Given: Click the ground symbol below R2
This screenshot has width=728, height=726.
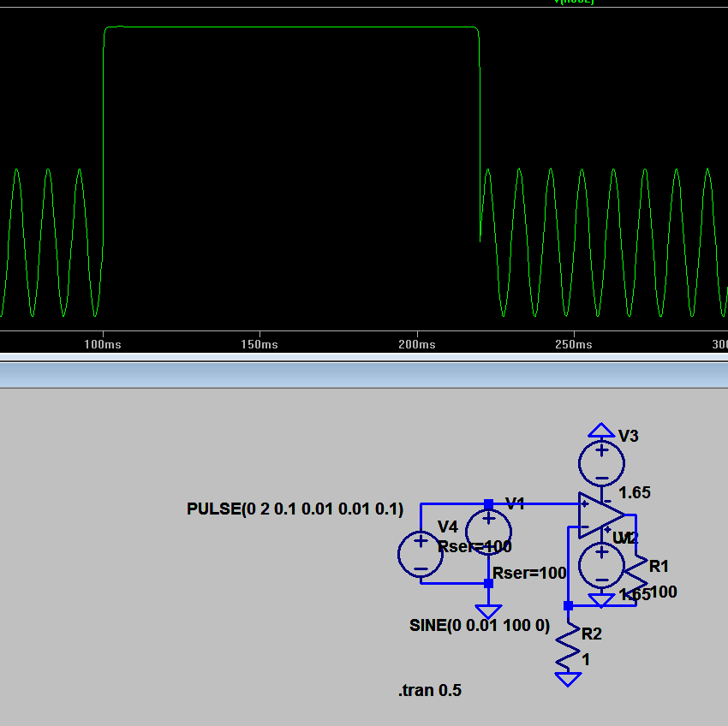Looking at the screenshot, I should tap(568, 680).
